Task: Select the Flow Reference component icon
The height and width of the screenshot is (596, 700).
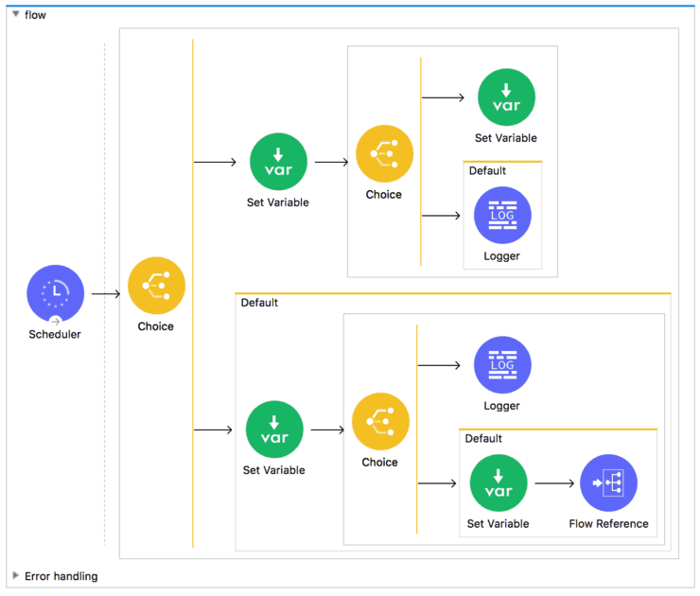Action: (x=608, y=483)
